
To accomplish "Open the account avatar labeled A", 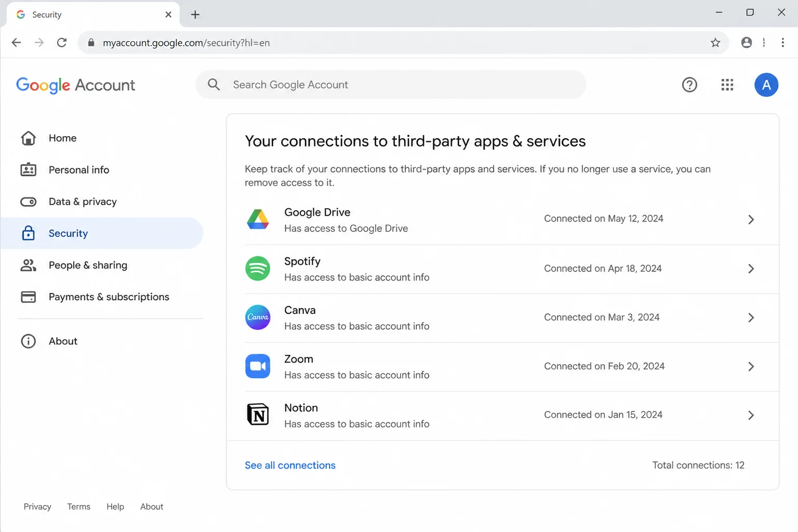I will 766,85.
